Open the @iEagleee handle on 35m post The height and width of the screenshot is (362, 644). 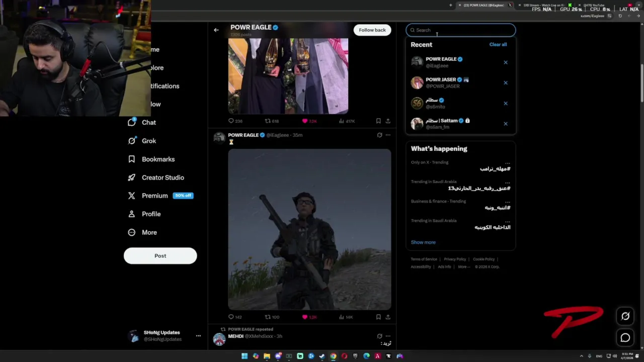pos(278,135)
